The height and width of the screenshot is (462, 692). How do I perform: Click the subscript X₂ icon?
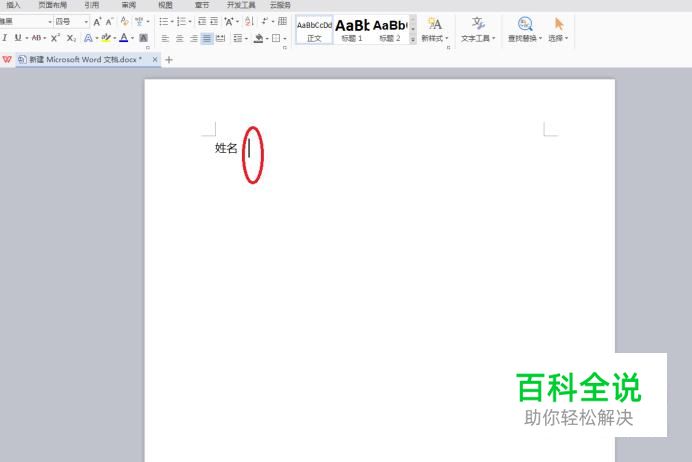point(71,38)
